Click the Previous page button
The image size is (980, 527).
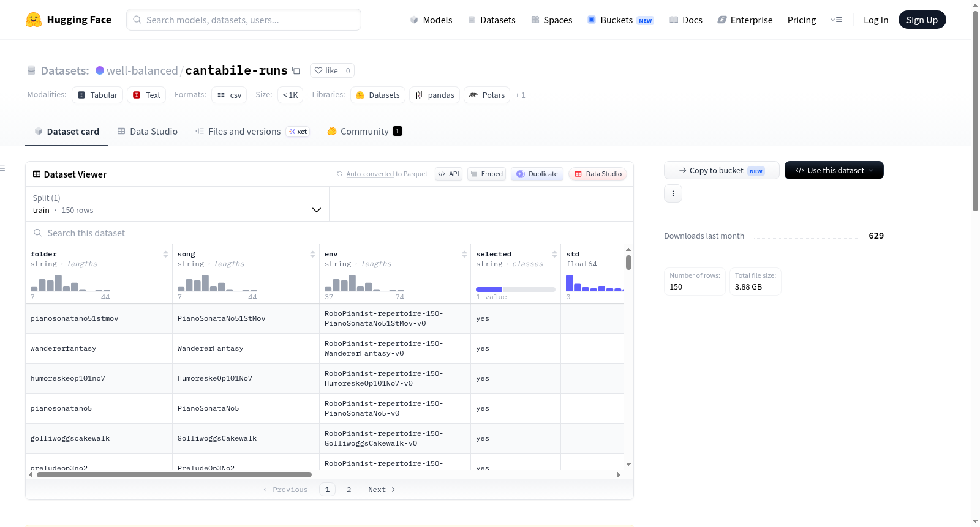[285, 490]
